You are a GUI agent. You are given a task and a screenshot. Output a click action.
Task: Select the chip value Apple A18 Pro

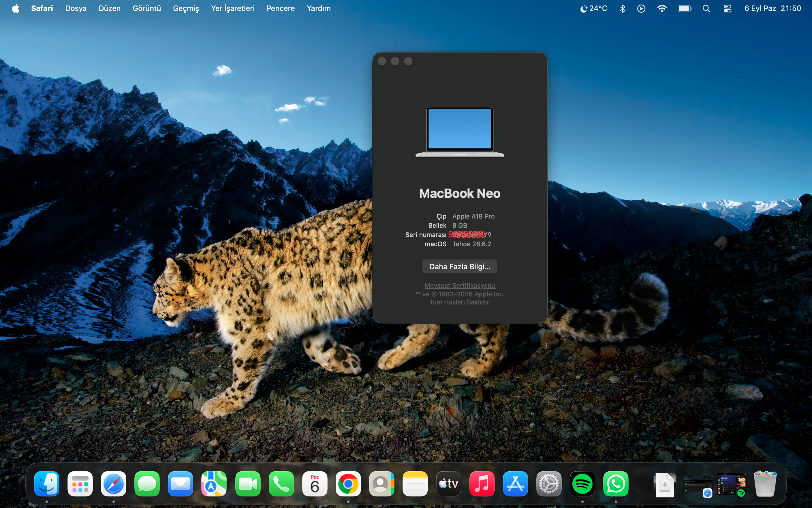tap(473, 216)
